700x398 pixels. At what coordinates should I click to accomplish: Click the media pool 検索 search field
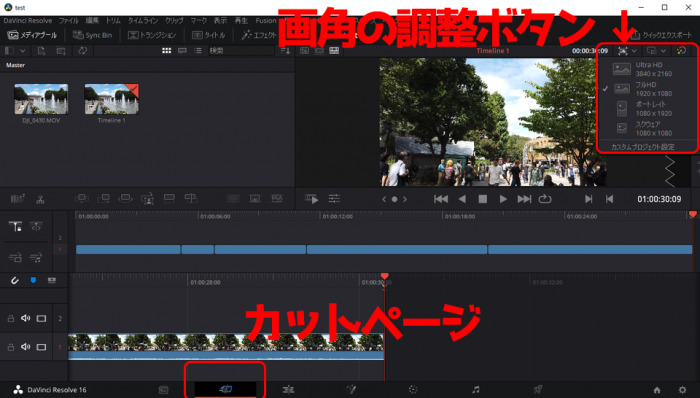[x=241, y=51]
